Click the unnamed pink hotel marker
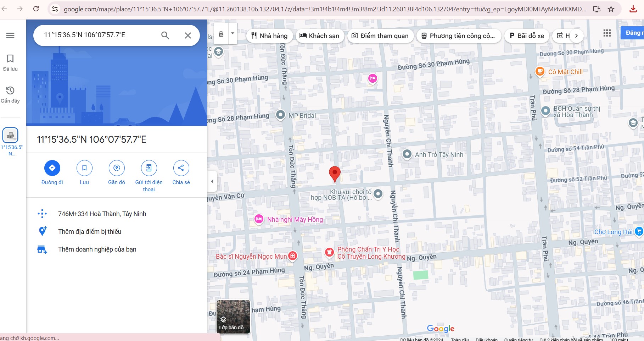 pyautogui.click(x=373, y=78)
